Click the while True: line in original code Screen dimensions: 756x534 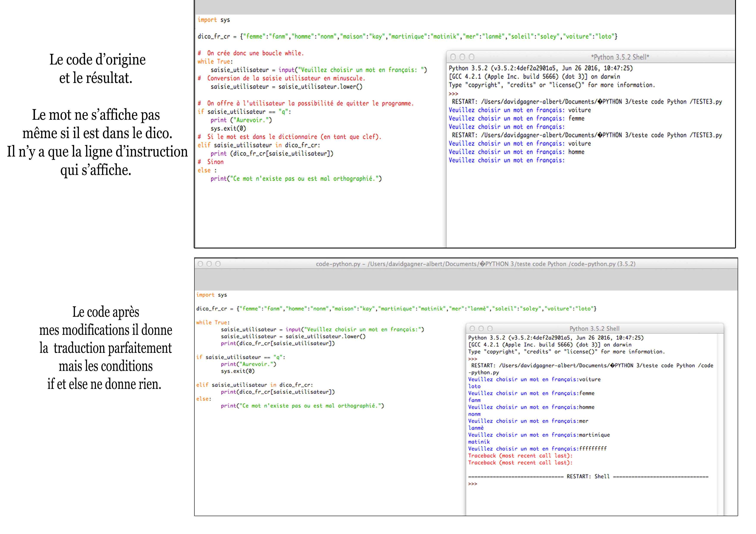click(215, 61)
